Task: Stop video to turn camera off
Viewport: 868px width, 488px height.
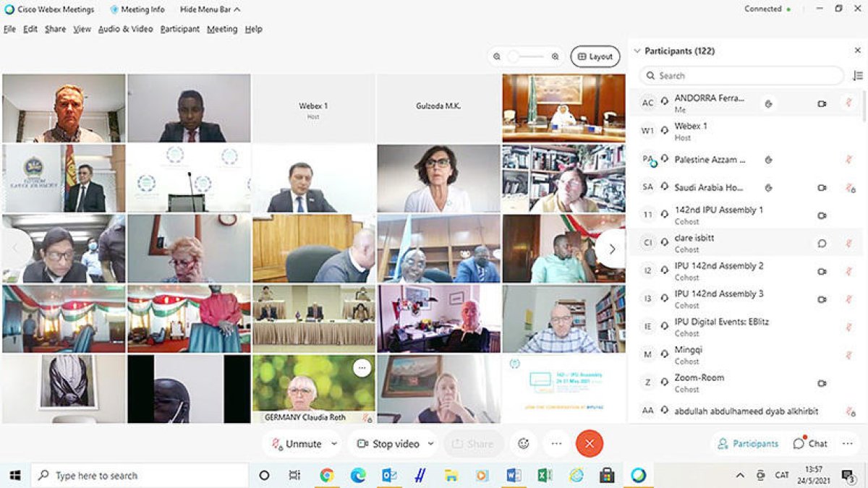Action: 388,443
